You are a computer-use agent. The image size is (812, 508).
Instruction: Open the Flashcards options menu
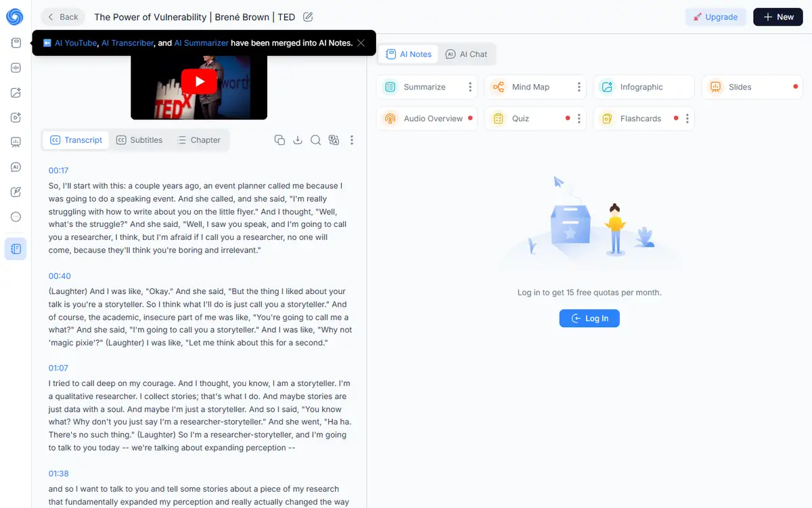pos(687,119)
